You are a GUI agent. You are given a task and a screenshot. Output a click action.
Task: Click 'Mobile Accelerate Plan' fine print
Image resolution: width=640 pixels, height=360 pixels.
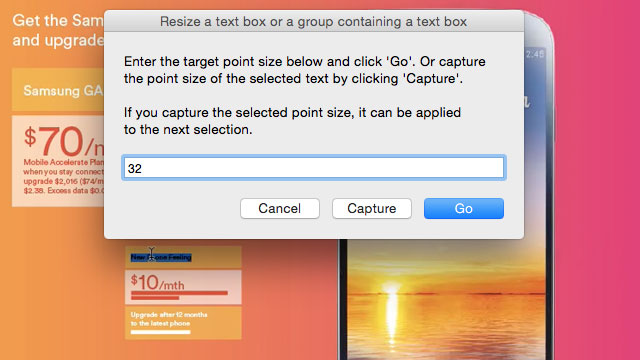click(64, 162)
